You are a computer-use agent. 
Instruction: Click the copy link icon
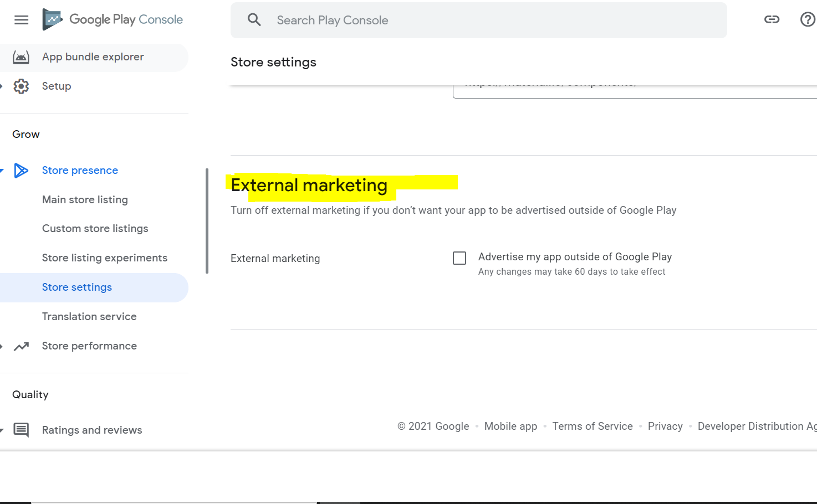772,19
